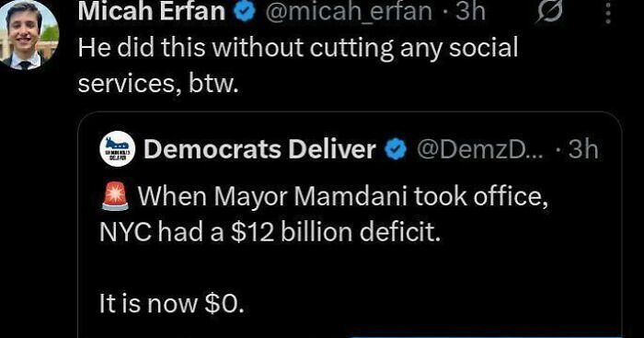This screenshot has height=338, width=644.
Task: Open quoted tweet at 'When Mayor Mamdani took office'
Action: click(343, 196)
